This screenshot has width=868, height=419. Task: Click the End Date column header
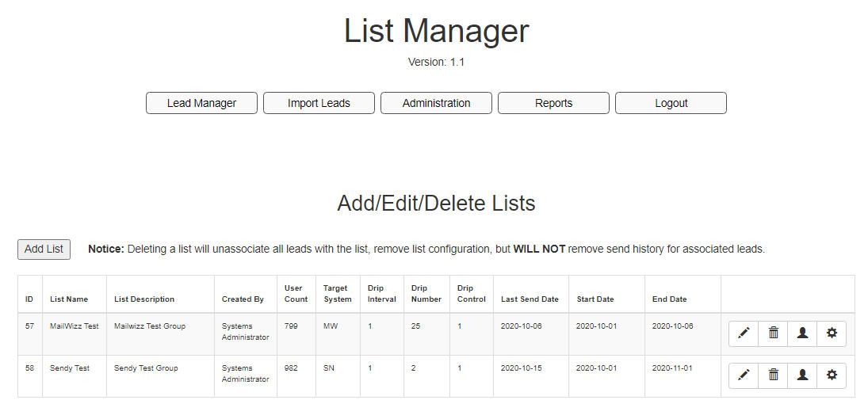669,299
